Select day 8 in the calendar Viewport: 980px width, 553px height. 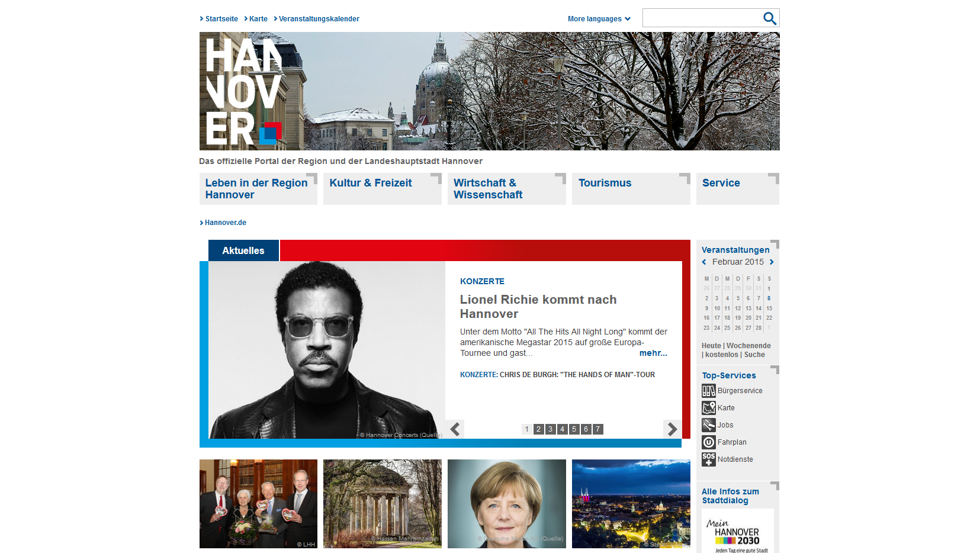[x=769, y=298]
